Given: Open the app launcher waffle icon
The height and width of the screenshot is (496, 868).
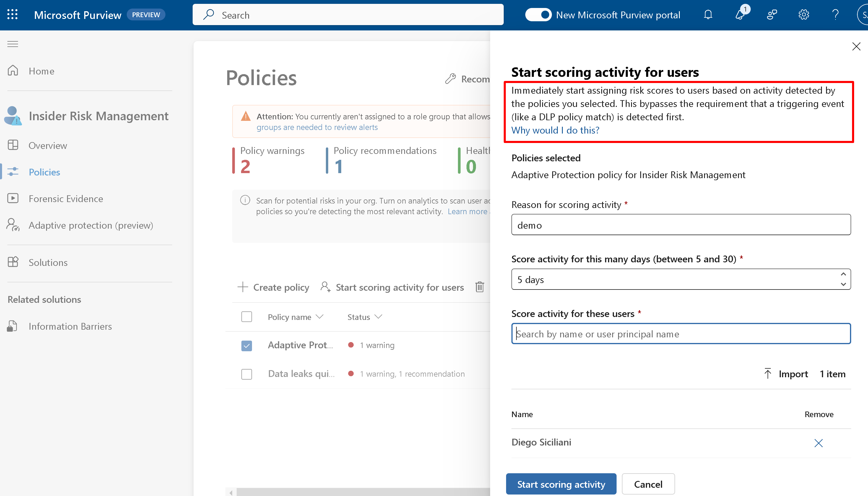Looking at the screenshot, I should click(12, 15).
